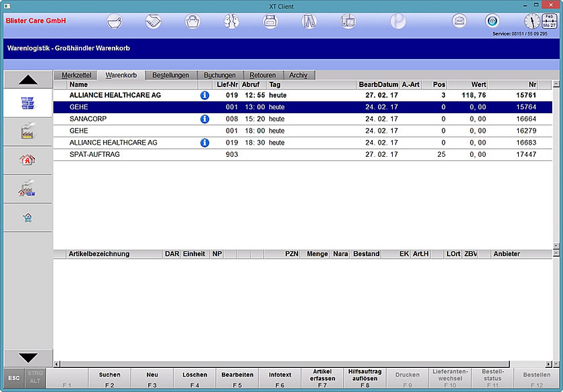Viewport: 563px width, 392px height.
Task: Sort by the BearbDatum column header
Action: (x=379, y=84)
